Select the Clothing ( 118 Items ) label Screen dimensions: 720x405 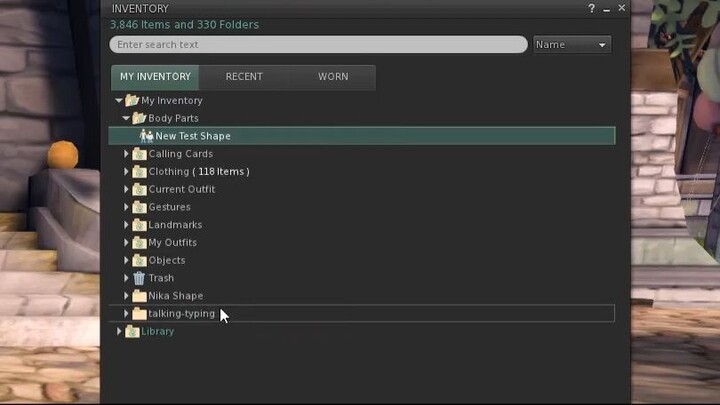pyautogui.click(x=199, y=172)
